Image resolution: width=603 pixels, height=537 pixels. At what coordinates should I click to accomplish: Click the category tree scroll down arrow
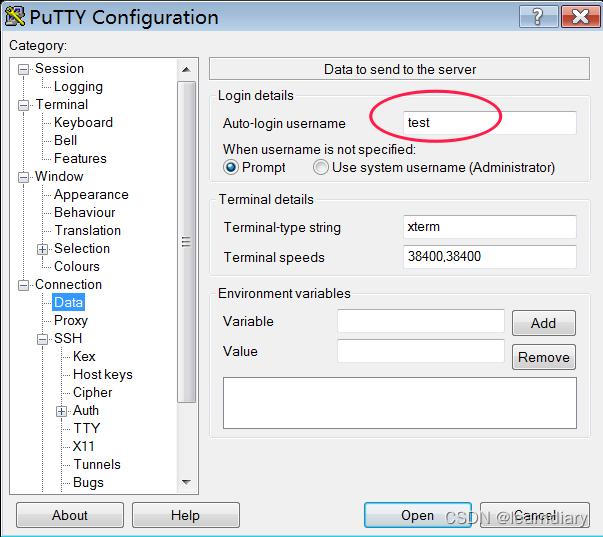pyautogui.click(x=187, y=482)
